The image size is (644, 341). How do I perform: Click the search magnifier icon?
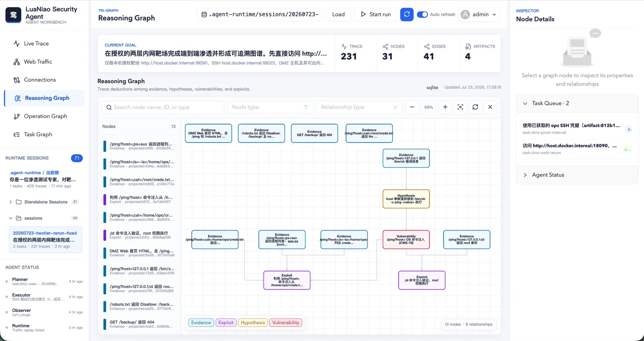click(x=109, y=107)
